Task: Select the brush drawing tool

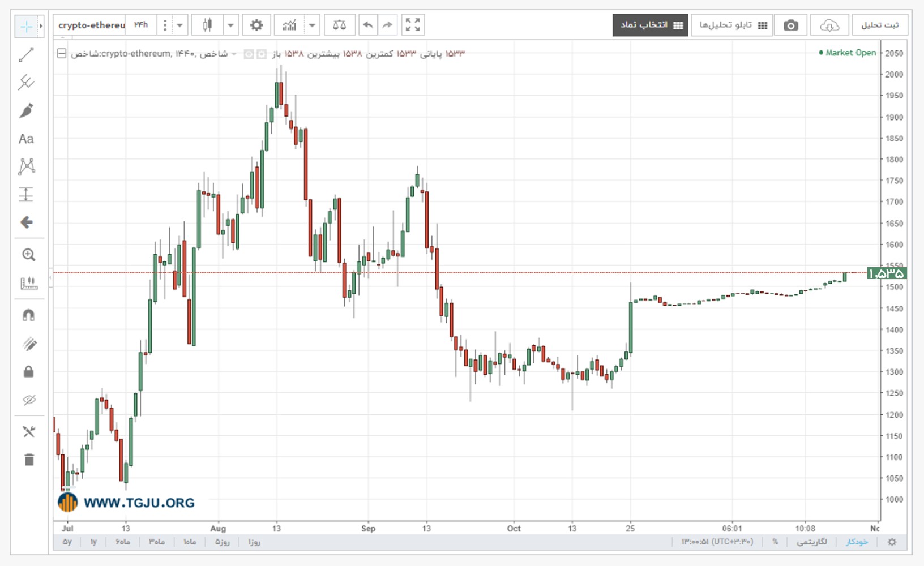Action: [x=26, y=110]
